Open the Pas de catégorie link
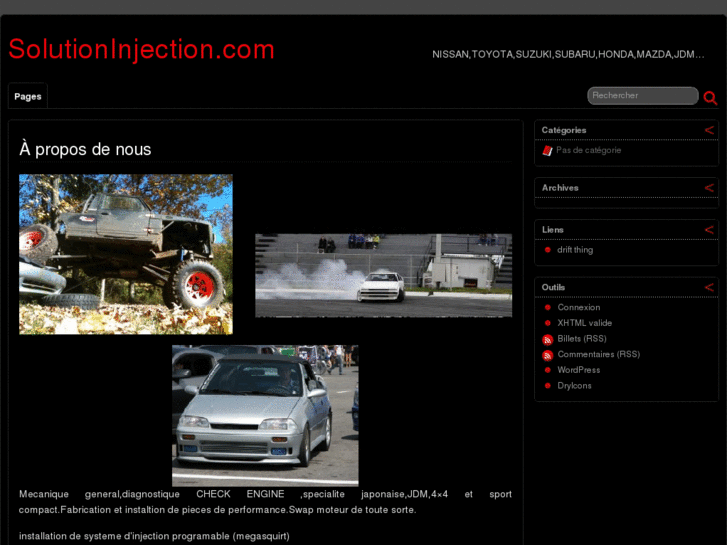727x545 pixels. 588,150
